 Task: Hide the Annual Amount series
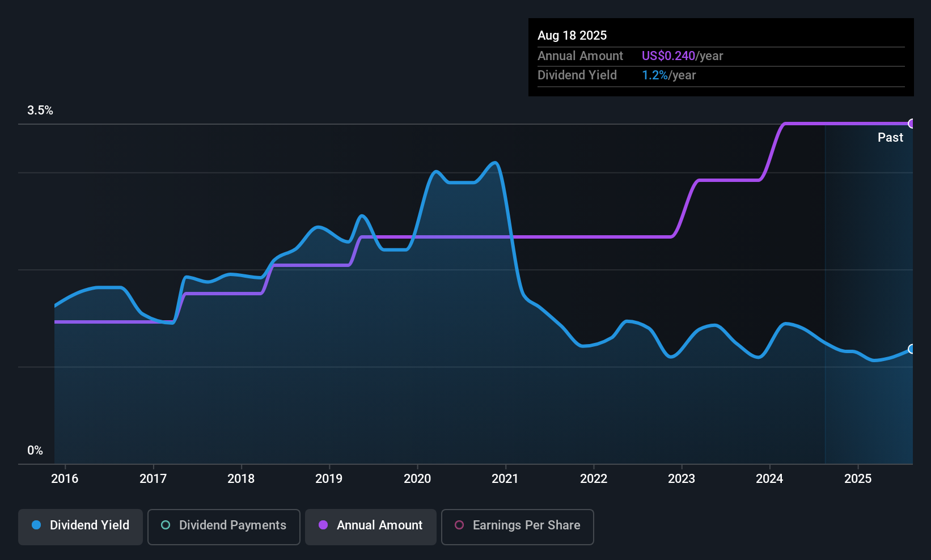click(371, 526)
